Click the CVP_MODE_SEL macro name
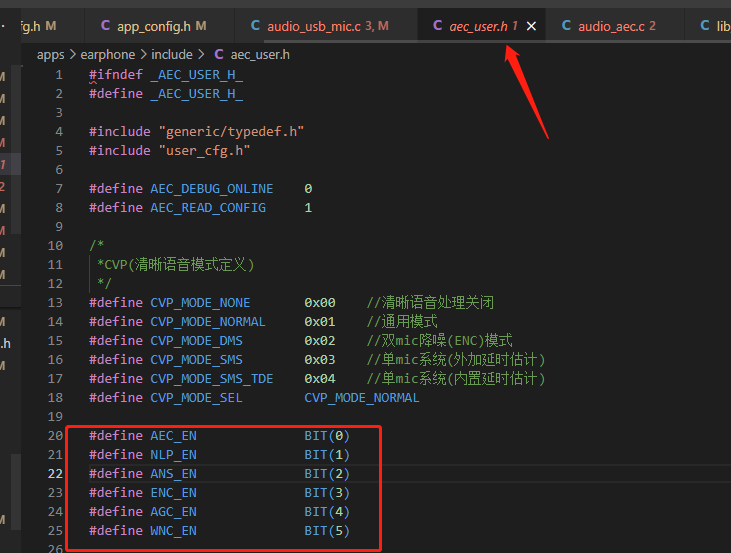The image size is (731, 553). pyautogui.click(x=196, y=398)
